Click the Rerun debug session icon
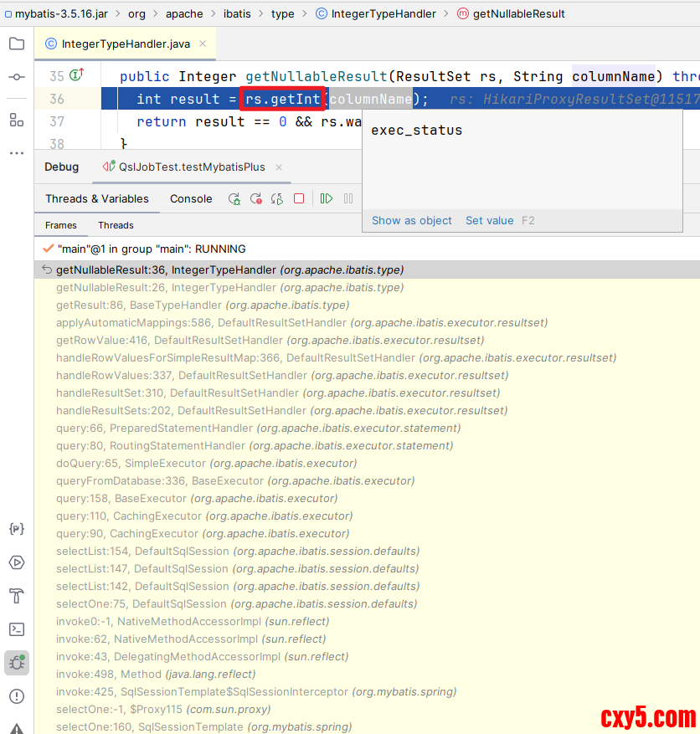 click(x=234, y=198)
